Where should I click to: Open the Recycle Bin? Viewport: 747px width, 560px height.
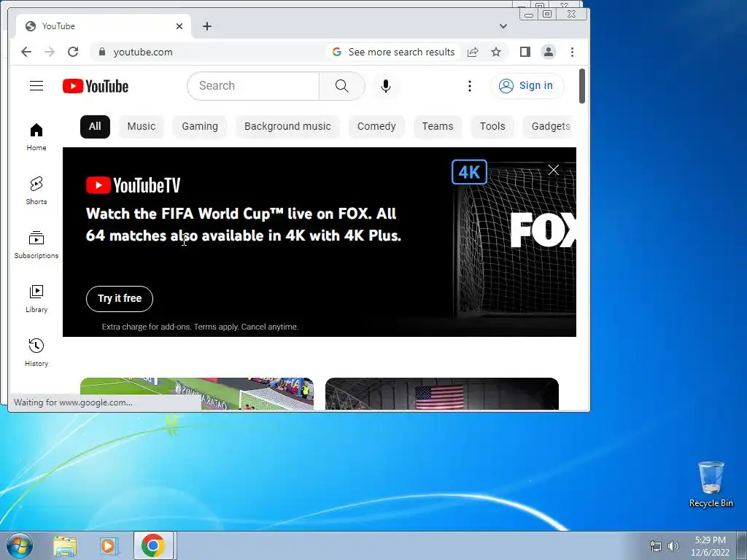(711, 485)
